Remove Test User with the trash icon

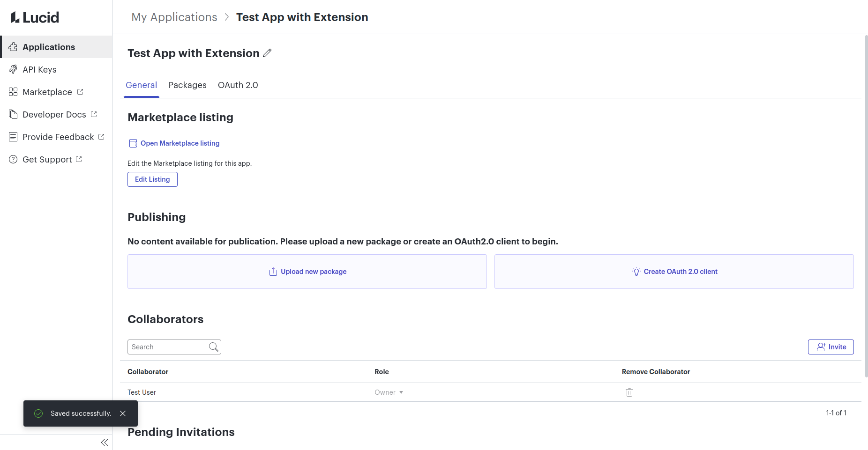629,392
